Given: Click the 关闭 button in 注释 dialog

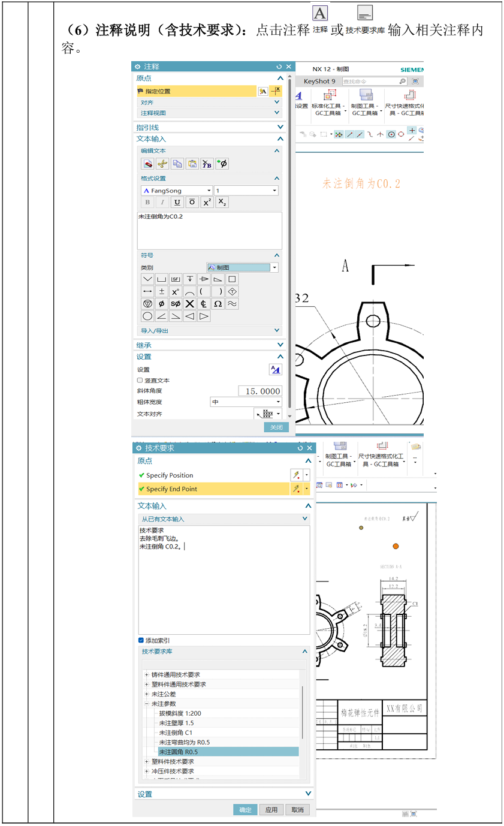Looking at the screenshot, I should point(276,427).
